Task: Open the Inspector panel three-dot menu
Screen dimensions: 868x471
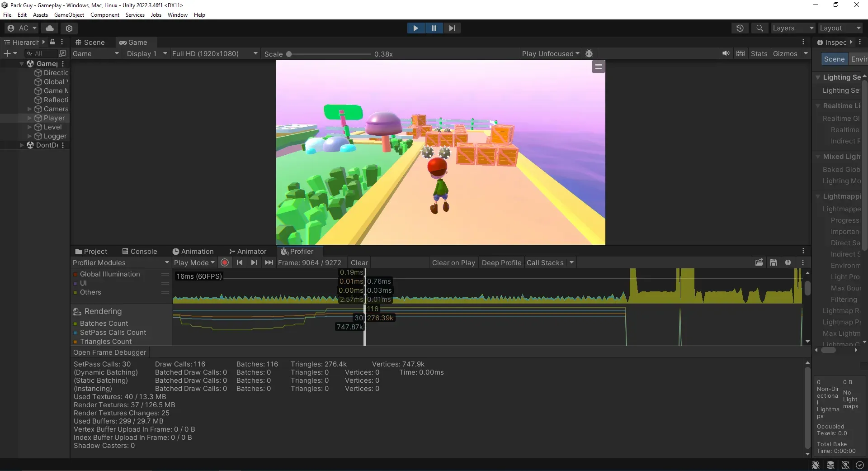Action: [x=860, y=42]
